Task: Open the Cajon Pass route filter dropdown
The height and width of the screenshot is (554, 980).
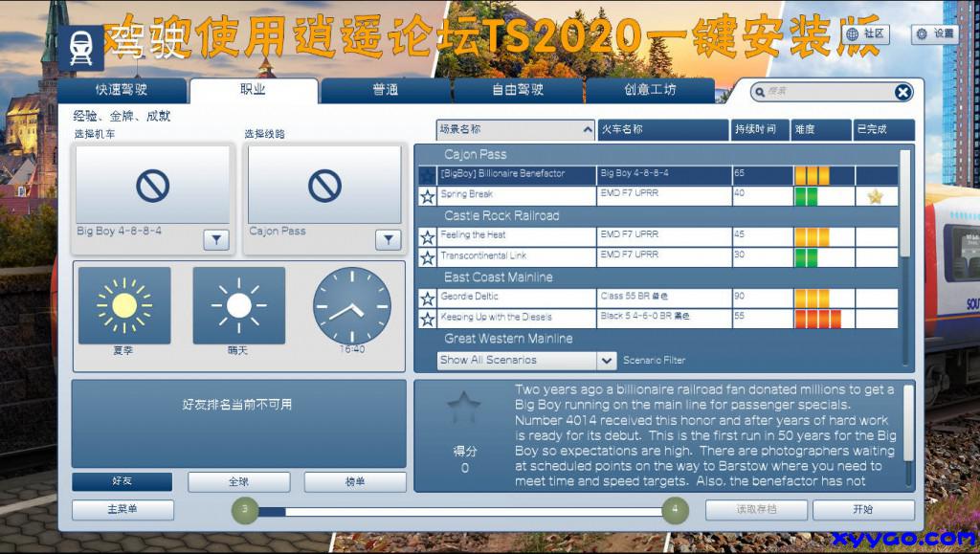Action: tap(388, 240)
